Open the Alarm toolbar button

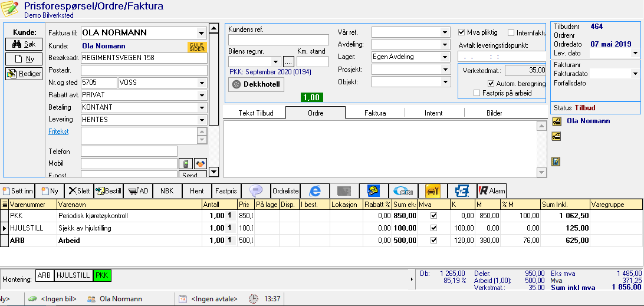click(x=491, y=190)
